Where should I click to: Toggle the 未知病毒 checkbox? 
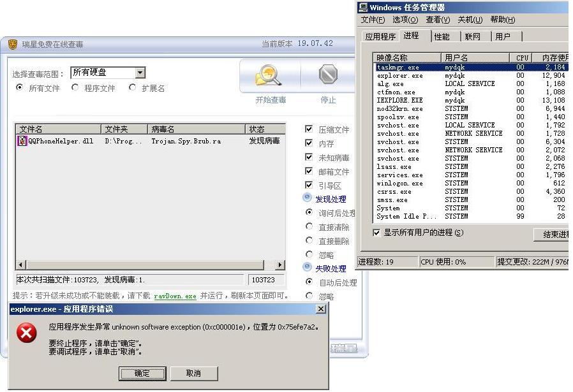[x=309, y=157]
